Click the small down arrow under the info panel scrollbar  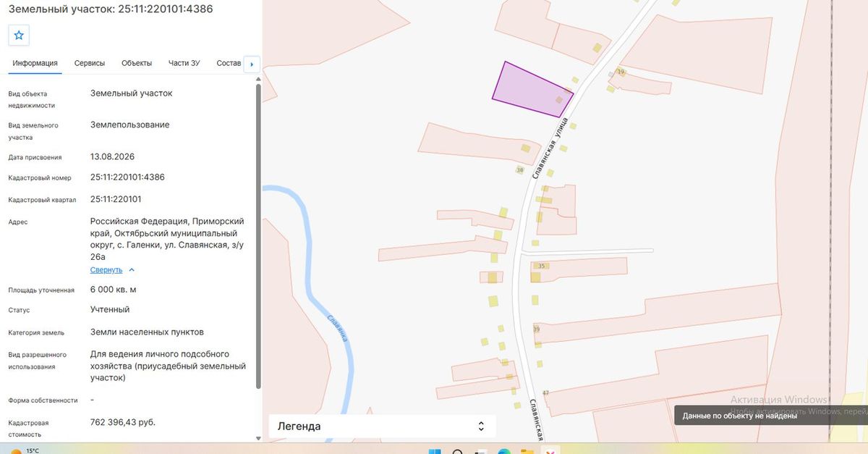pos(259,438)
